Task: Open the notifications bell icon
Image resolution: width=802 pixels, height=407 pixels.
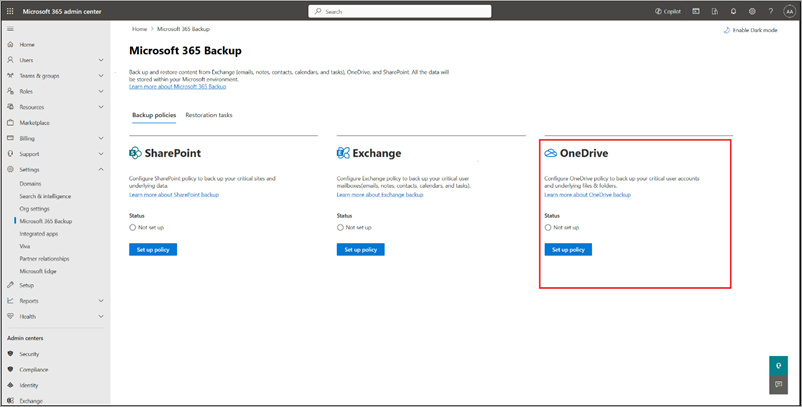Action: pos(733,11)
